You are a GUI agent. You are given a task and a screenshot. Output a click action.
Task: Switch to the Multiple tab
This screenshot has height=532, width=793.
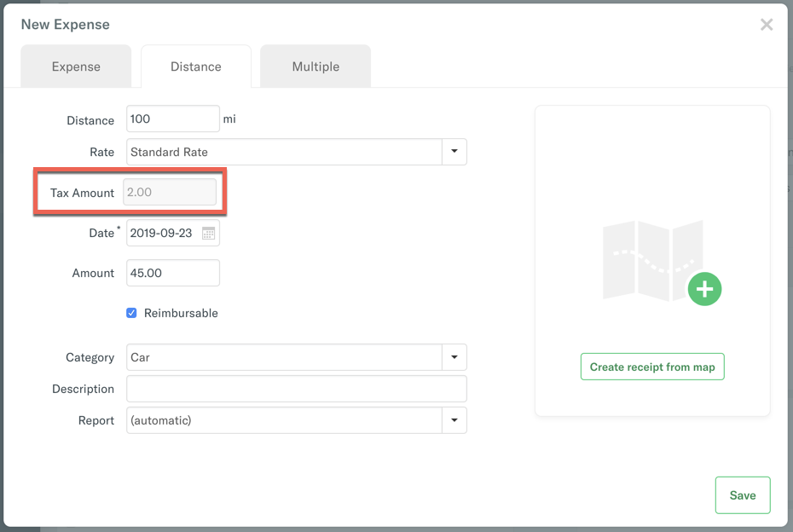[x=315, y=66]
